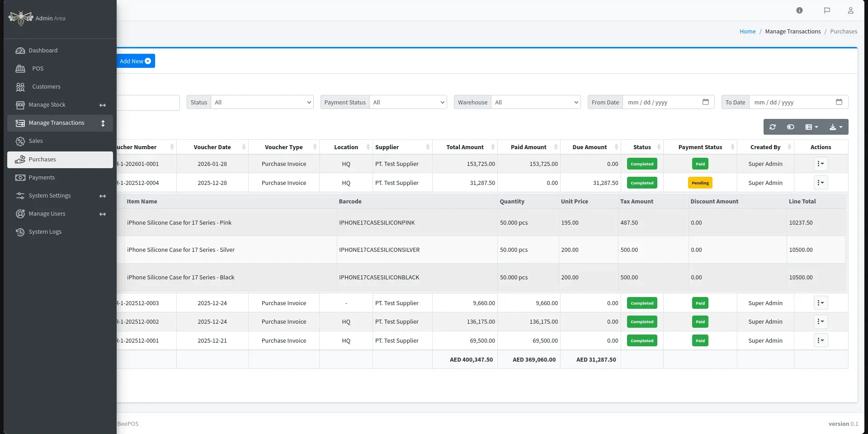
Task: Open the Status filter dropdown
Action: click(262, 103)
